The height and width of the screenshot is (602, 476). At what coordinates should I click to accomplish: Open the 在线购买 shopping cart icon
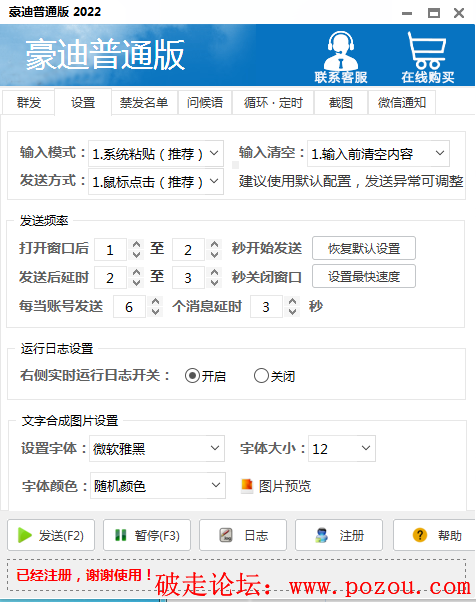coord(427,50)
